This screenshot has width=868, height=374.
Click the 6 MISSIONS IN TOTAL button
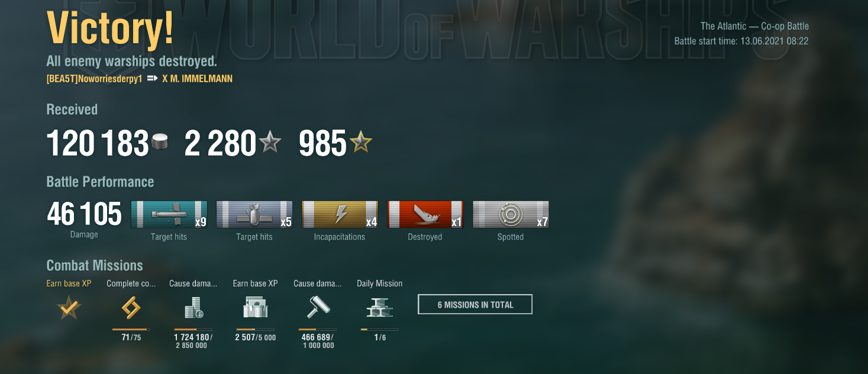tap(475, 304)
